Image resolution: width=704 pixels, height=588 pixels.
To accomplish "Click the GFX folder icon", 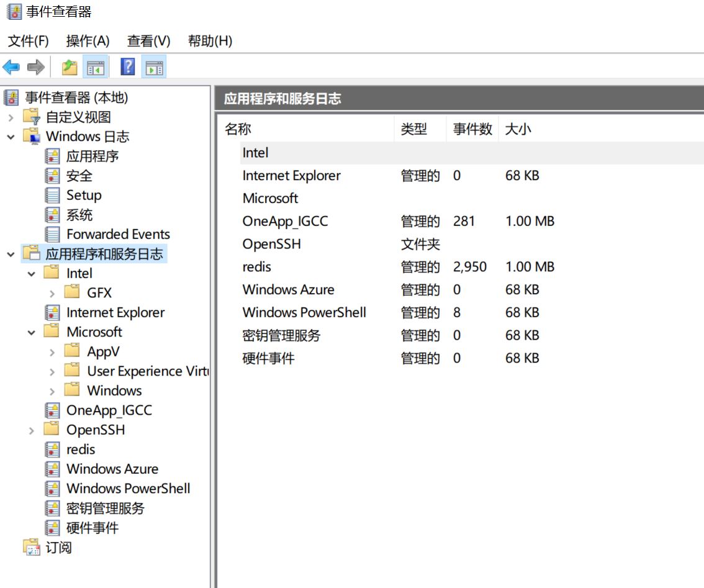I will pyautogui.click(x=72, y=292).
